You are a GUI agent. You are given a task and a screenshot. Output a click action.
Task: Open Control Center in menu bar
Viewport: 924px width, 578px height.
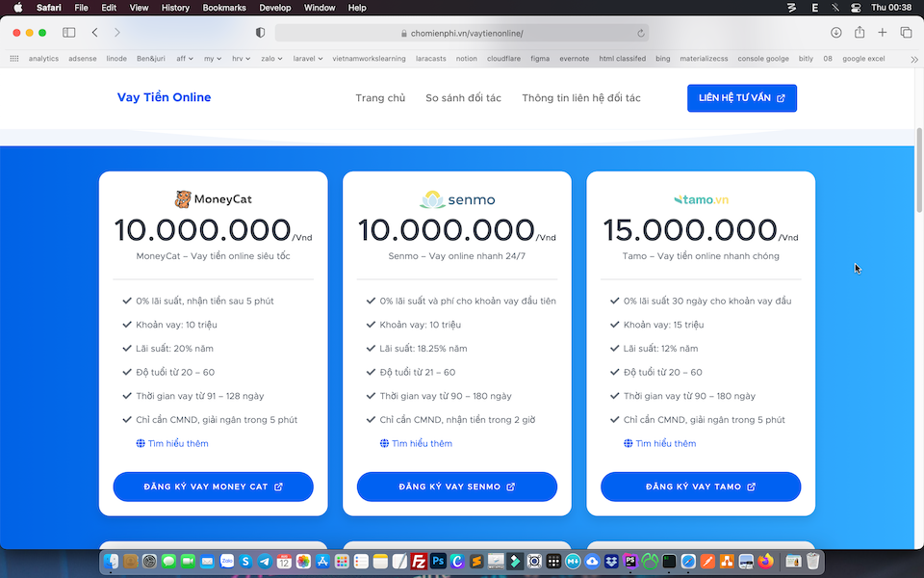coord(856,8)
